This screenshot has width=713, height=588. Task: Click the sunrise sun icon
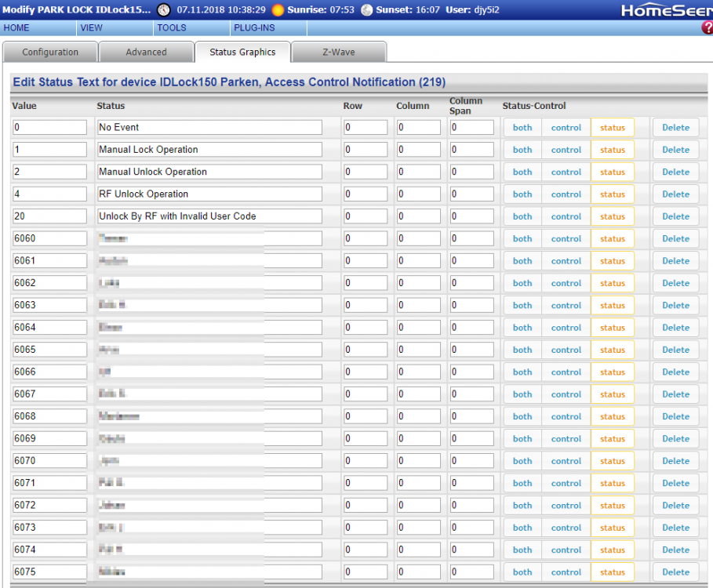(278, 10)
